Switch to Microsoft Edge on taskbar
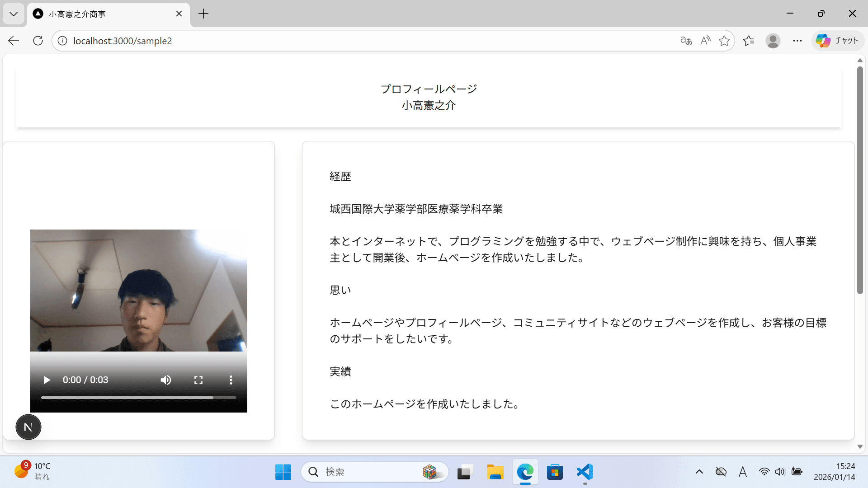Screen dimensions: 868x488 pos(525,472)
